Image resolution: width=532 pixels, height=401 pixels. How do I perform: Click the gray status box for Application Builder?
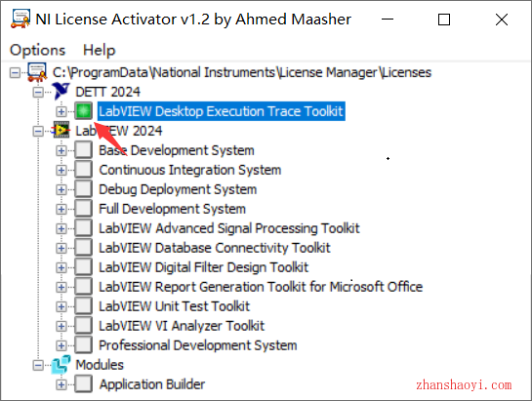click(84, 384)
